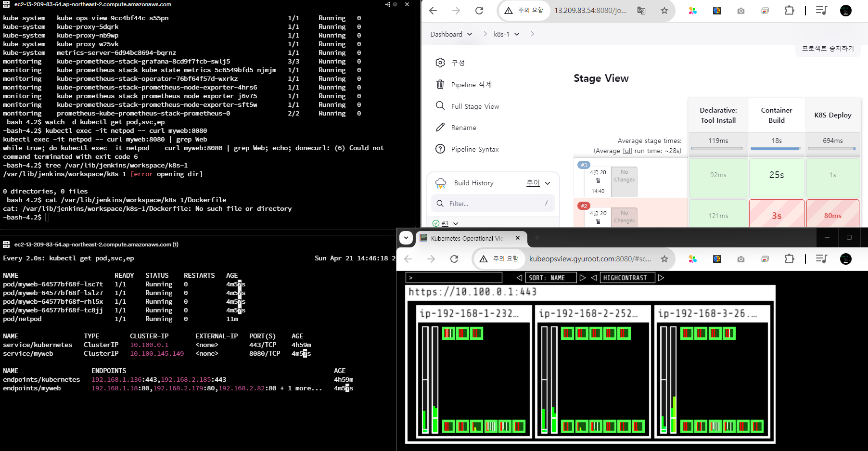This screenshot has width=868, height=451.
Task: Open a new tab in the Kube Ops View window
Action: pyautogui.click(x=537, y=238)
